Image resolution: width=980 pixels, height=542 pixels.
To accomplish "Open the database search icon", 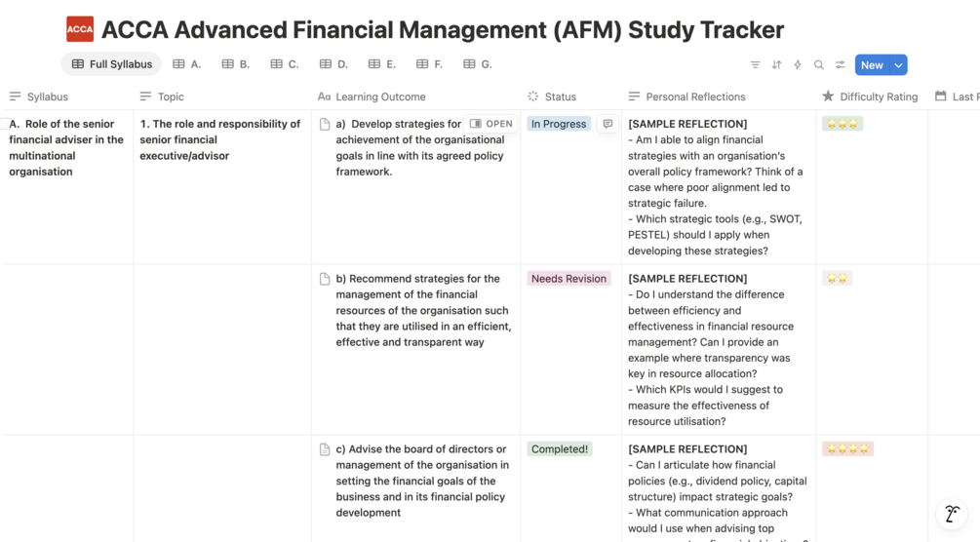I will (819, 65).
